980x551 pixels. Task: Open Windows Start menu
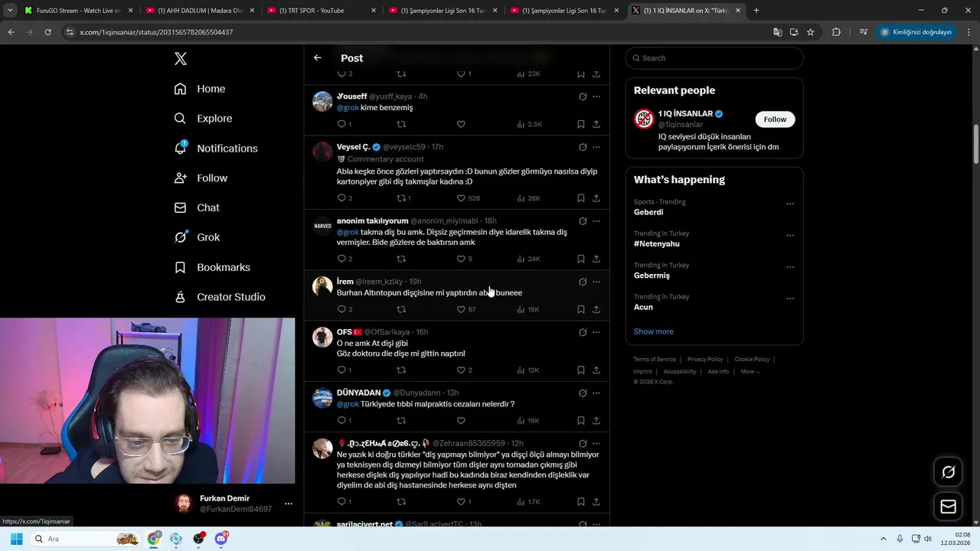16,539
